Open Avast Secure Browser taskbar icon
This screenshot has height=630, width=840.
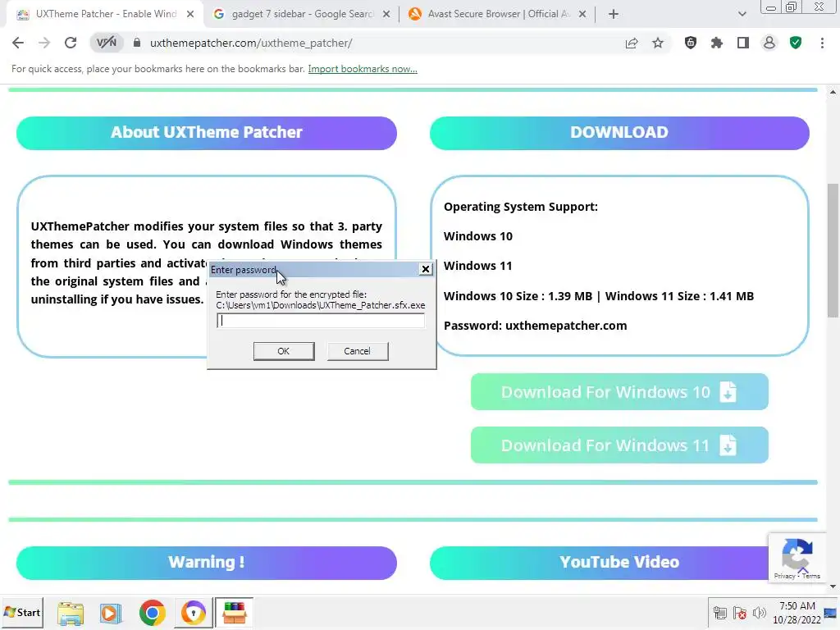[194, 613]
